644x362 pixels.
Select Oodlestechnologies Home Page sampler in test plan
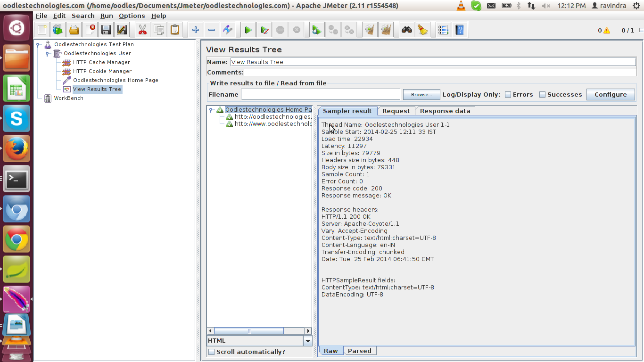(x=116, y=80)
